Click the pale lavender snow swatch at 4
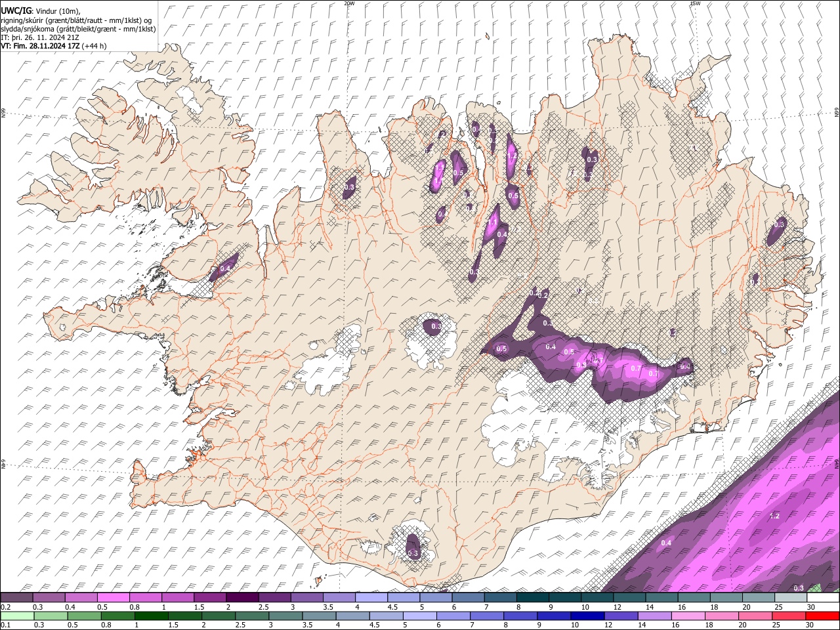Viewport: 840px width, 630px height. [x=371, y=597]
